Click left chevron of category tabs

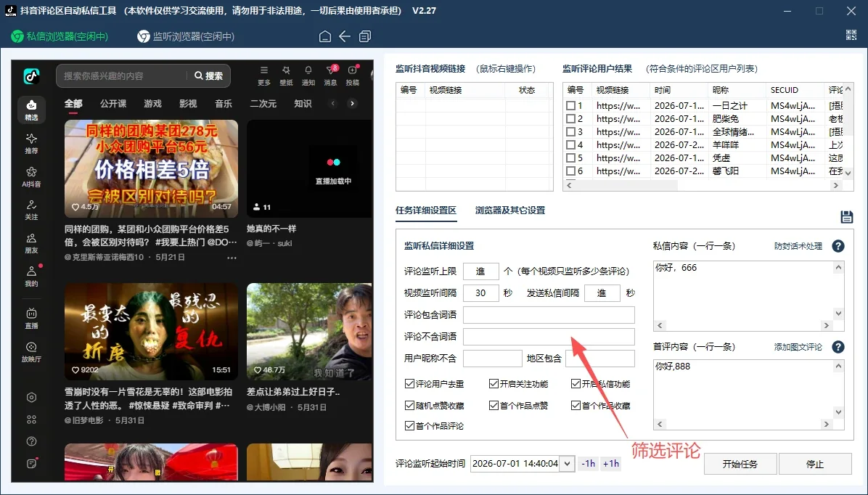(332, 104)
